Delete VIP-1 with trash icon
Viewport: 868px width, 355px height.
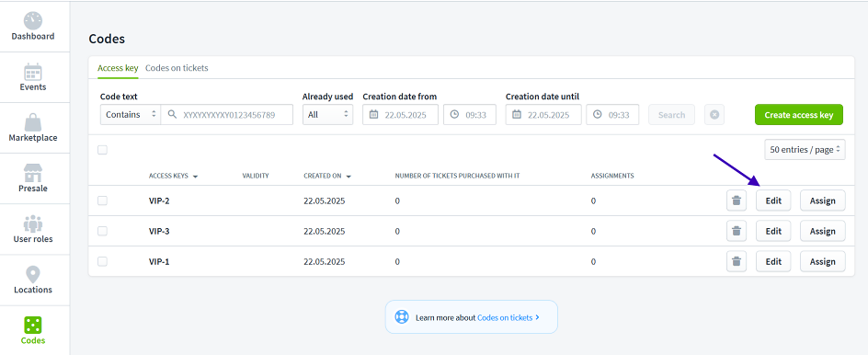737,261
